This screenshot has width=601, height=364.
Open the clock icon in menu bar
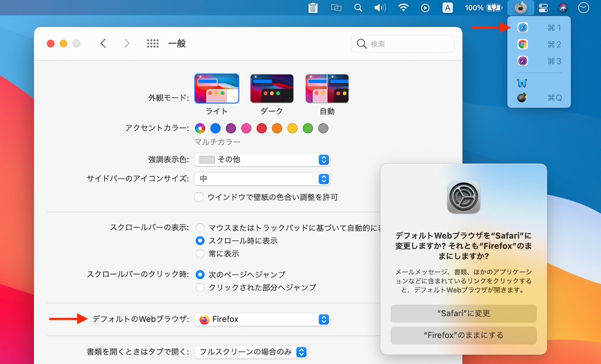point(583,8)
